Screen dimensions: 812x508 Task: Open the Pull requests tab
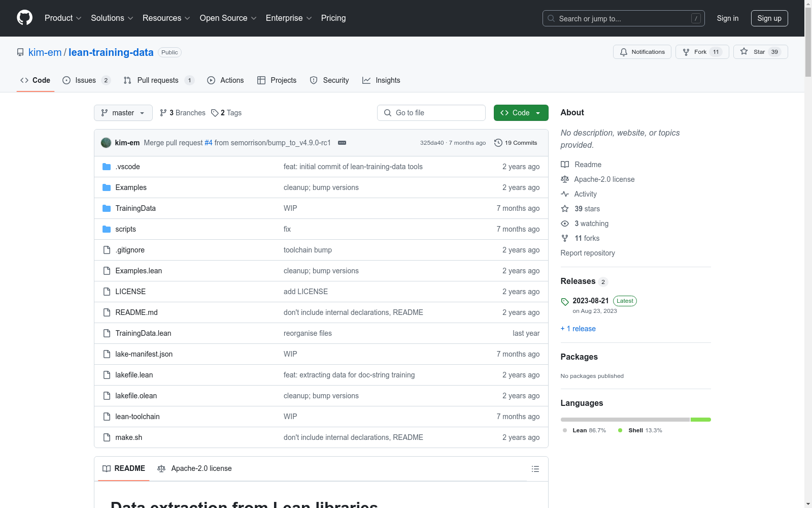[159, 80]
